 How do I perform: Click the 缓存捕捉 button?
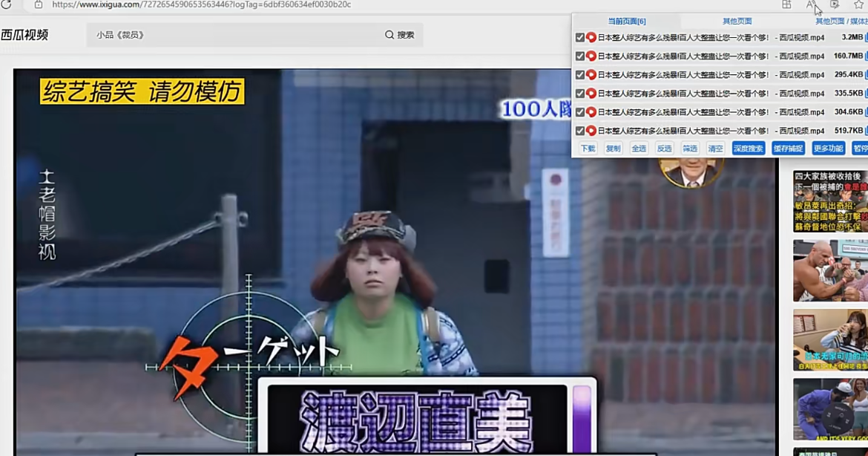click(788, 149)
